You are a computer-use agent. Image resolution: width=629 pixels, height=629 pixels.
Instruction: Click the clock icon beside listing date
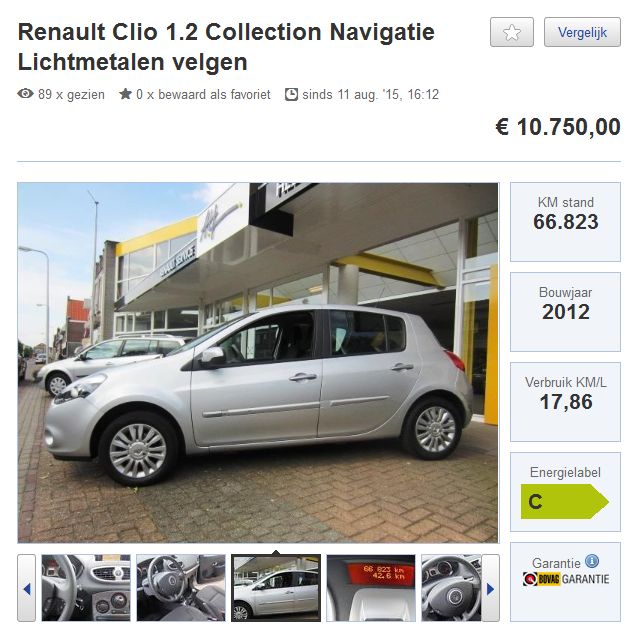[291, 94]
